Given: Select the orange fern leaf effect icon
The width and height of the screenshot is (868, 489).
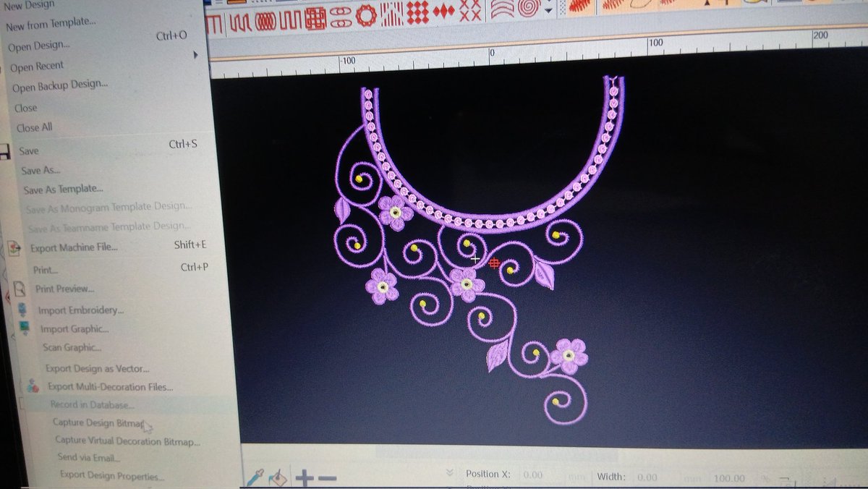Looking at the screenshot, I should click(580, 6).
